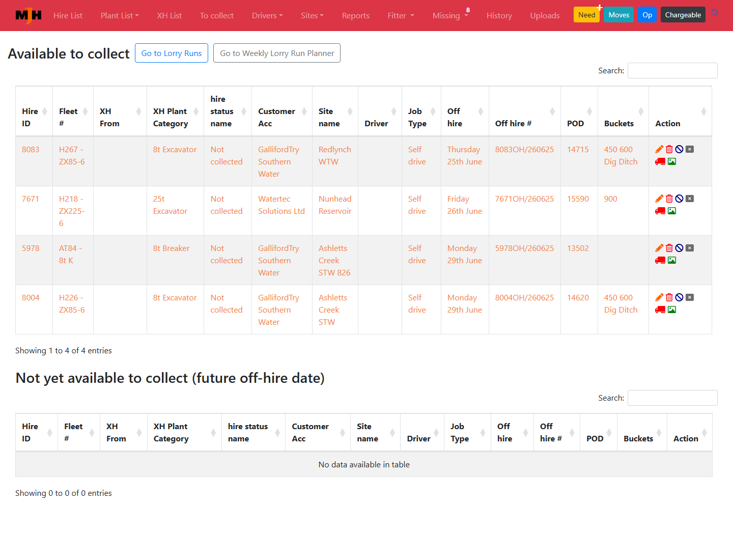This screenshot has width=733, height=560.
Task: Sort the first table by Job Type
Action: click(421, 111)
